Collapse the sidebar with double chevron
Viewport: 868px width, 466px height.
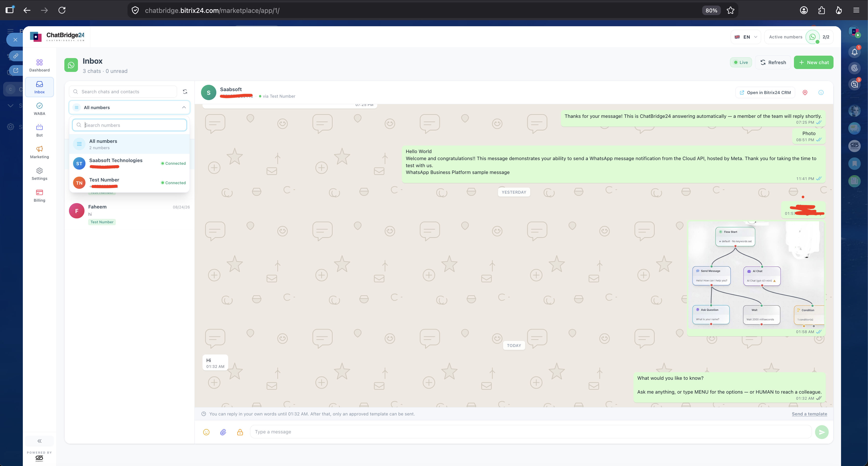(39, 441)
